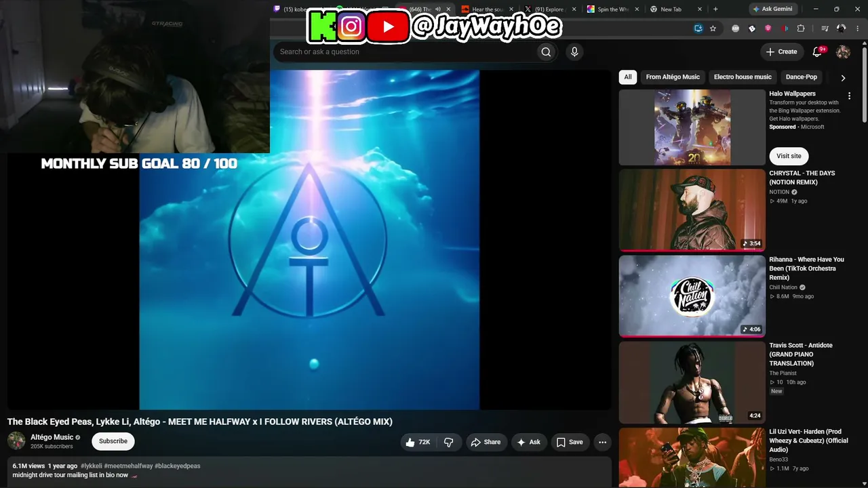Like the video with the thumbs-up icon
Image resolution: width=868 pixels, height=488 pixels.
[x=410, y=442]
